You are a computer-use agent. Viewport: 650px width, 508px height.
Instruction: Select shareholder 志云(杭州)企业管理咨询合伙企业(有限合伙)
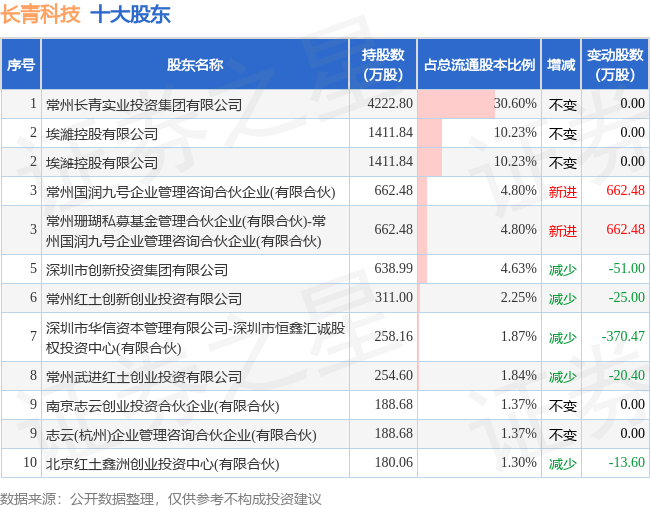point(181,435)
